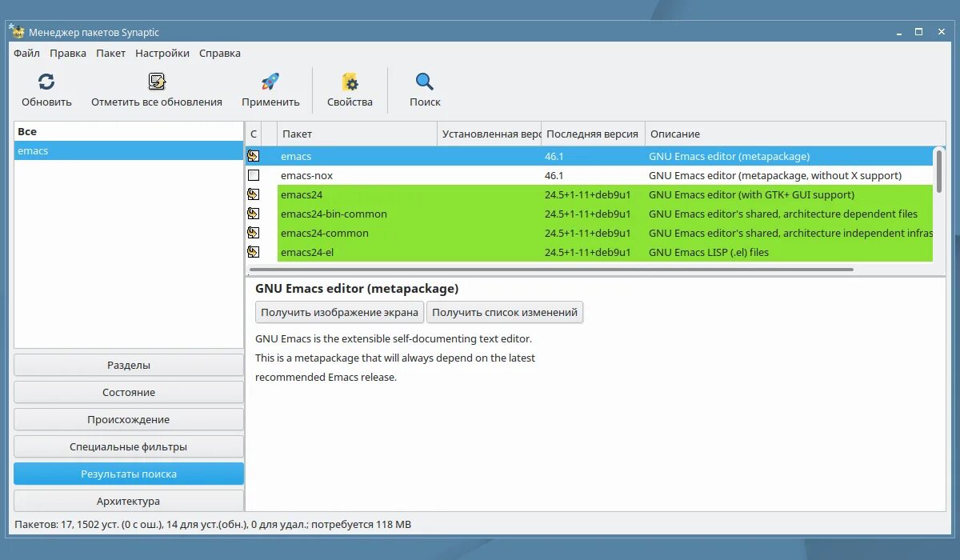
Task: Switch to Архитектура filter view
Action: point(129,501)
